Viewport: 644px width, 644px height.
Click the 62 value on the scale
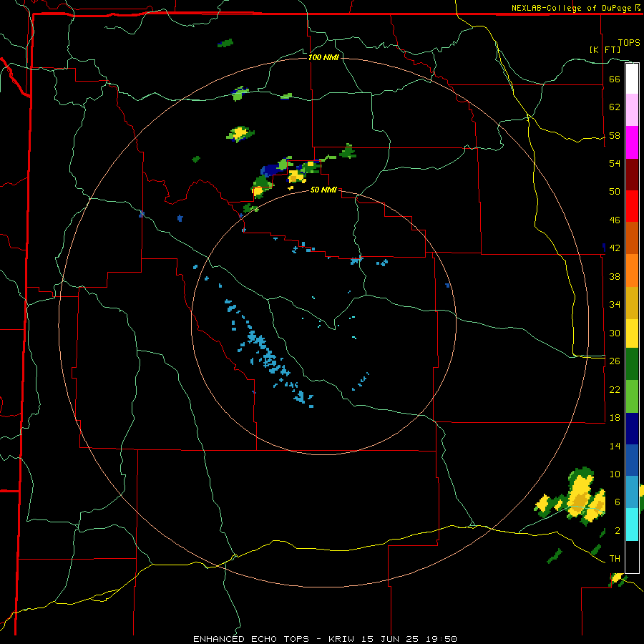click(615, 107)
